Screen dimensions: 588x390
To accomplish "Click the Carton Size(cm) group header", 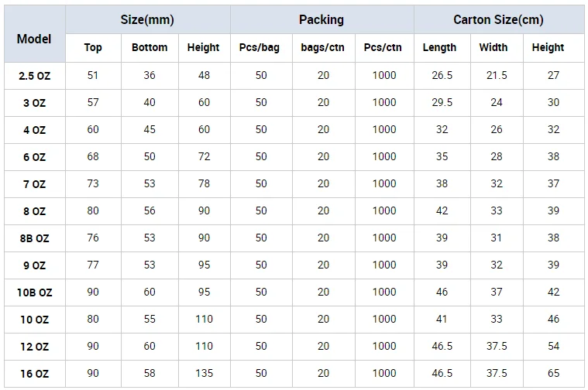I will click(x=498, y=20).
